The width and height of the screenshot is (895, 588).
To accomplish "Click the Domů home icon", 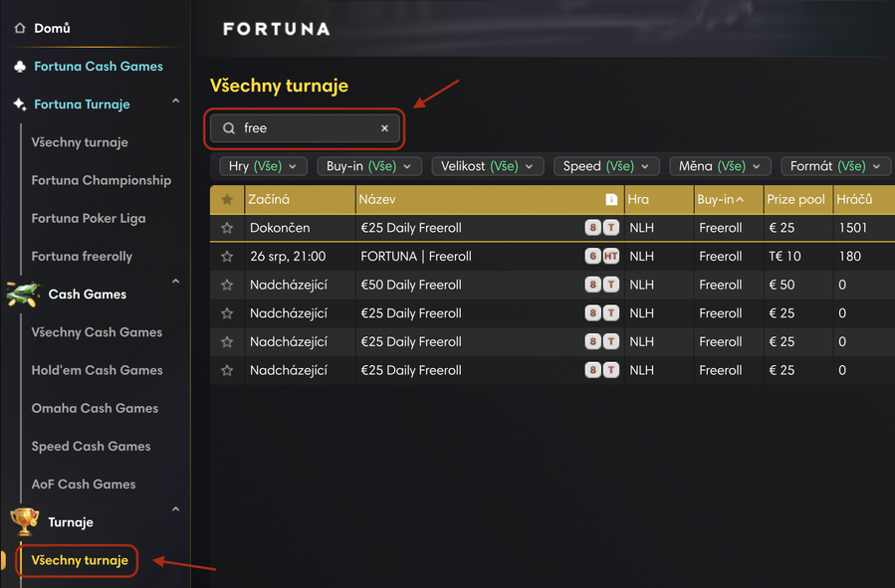I will point(20,28).
